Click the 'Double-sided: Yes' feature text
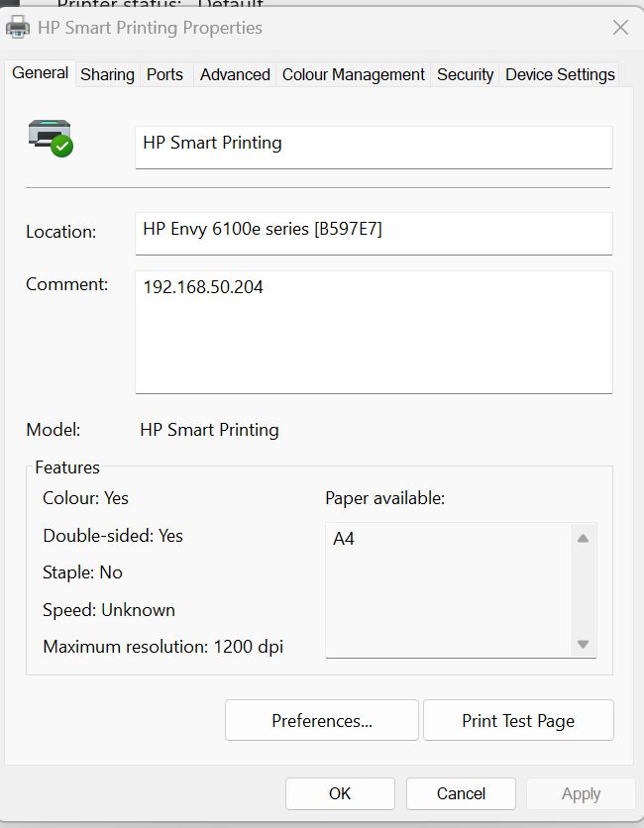Image resolution: width=644 pixels, height=828 pixels. 113,536
